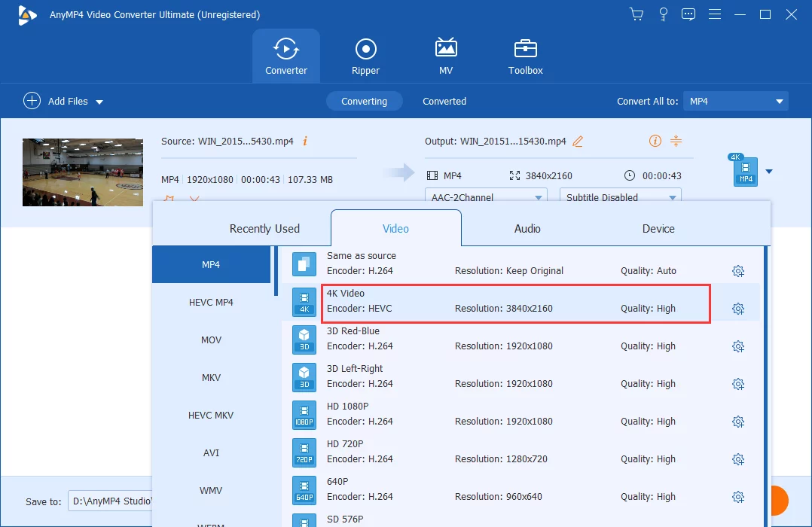
Task: Switch to the Ripper module
Action: 365,56
